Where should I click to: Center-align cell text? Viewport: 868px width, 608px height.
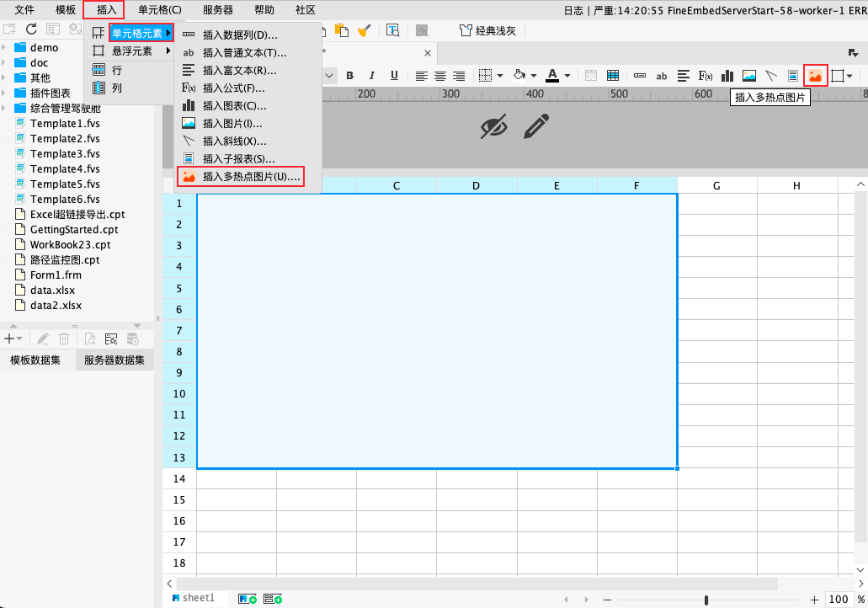point(440,76)
